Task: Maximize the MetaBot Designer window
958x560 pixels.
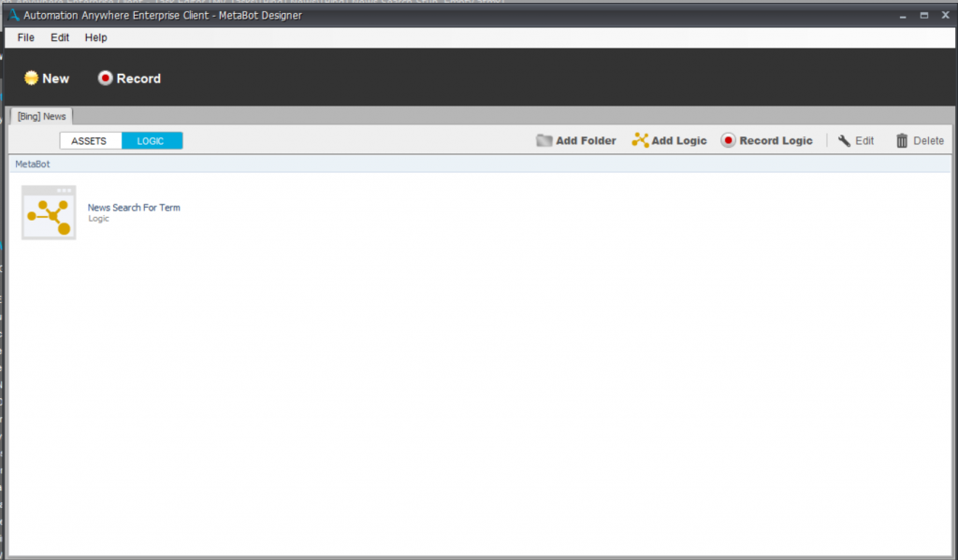Action: (923, 16)
